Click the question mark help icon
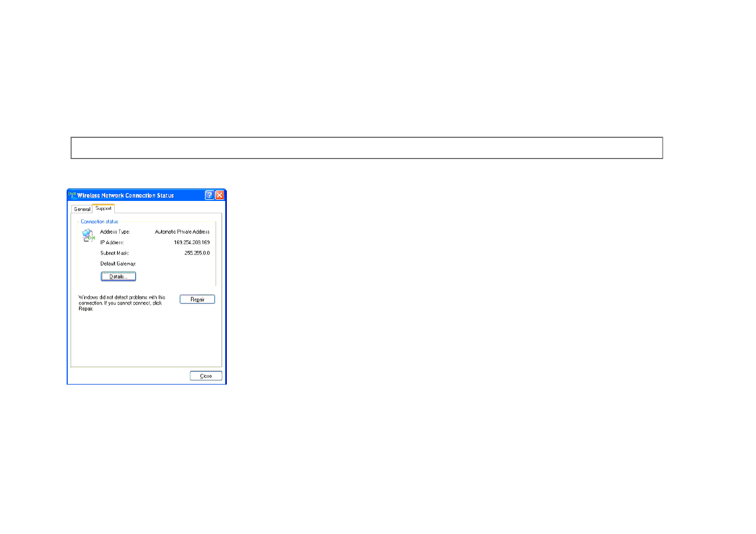The image size is (756, 534). tap(209, 195)
